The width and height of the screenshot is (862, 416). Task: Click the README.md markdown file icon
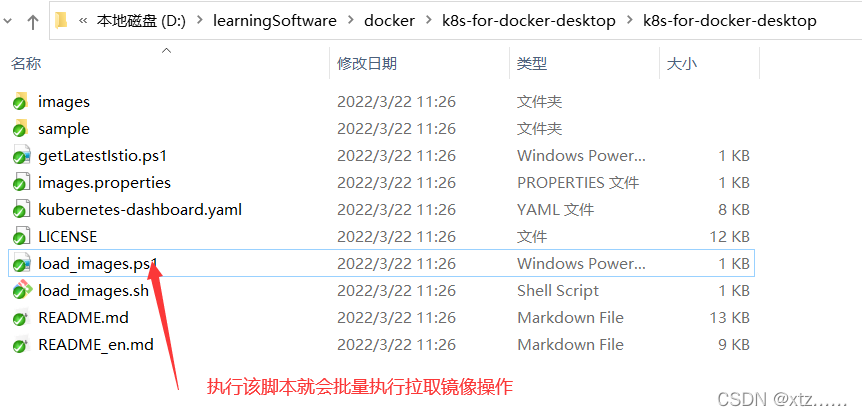(21, 318)
